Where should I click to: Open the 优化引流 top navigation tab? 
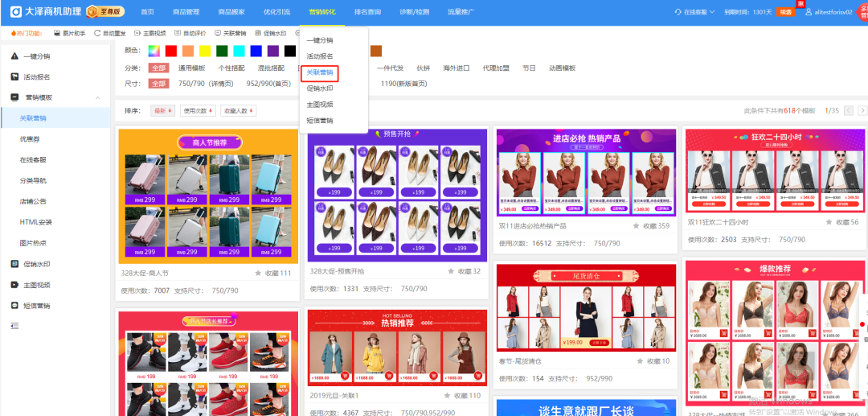pyautogui.click(x=276, y=11)
